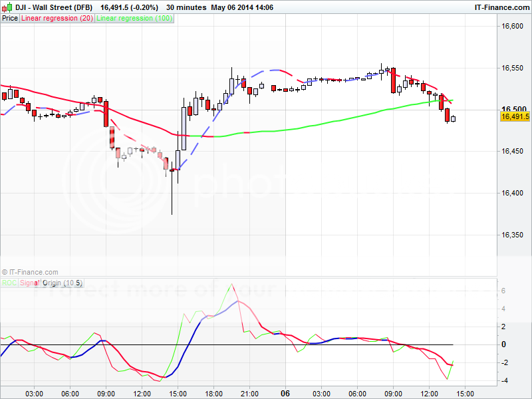Click the Origin (10 5) label
Viewport: 532px width, 399px height.
pyautogui.click(x=60, y=283)
